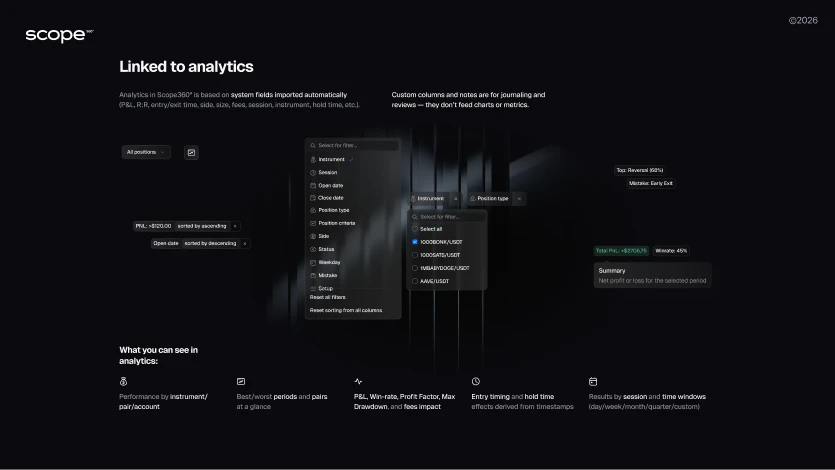Select Session in the filter list

pos(328,172)
